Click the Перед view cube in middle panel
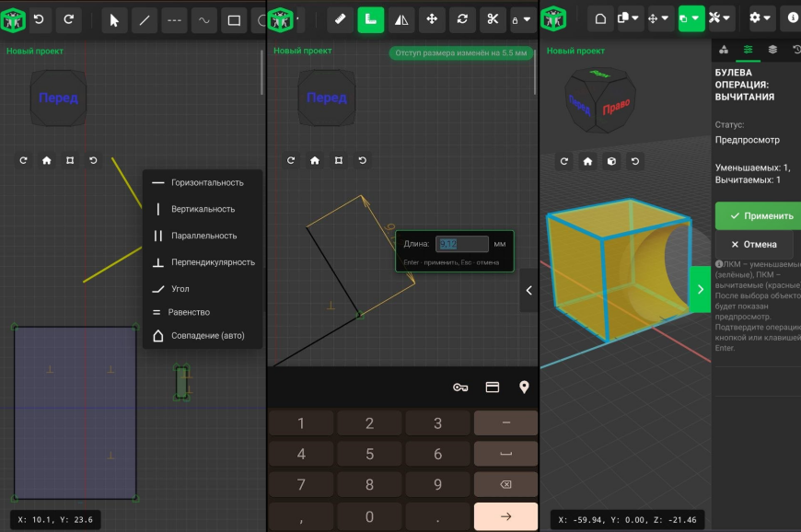801x532 pixels. [327, 98]
